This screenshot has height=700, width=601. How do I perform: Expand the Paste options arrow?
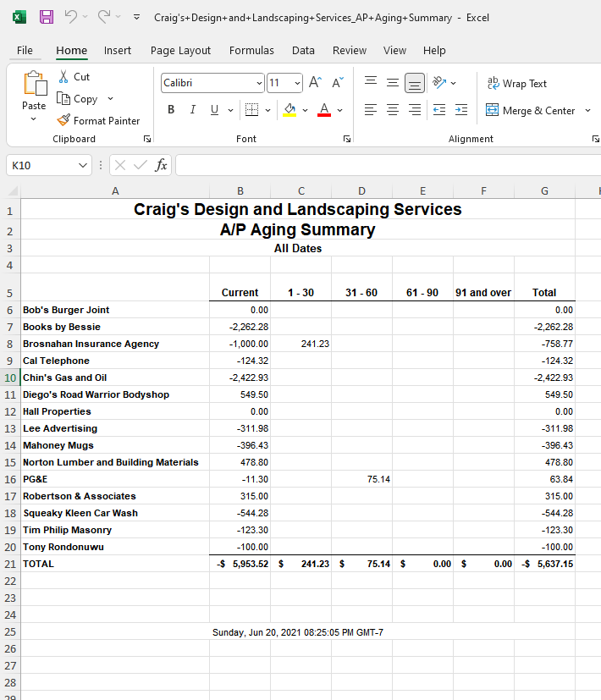pos(34,119)
